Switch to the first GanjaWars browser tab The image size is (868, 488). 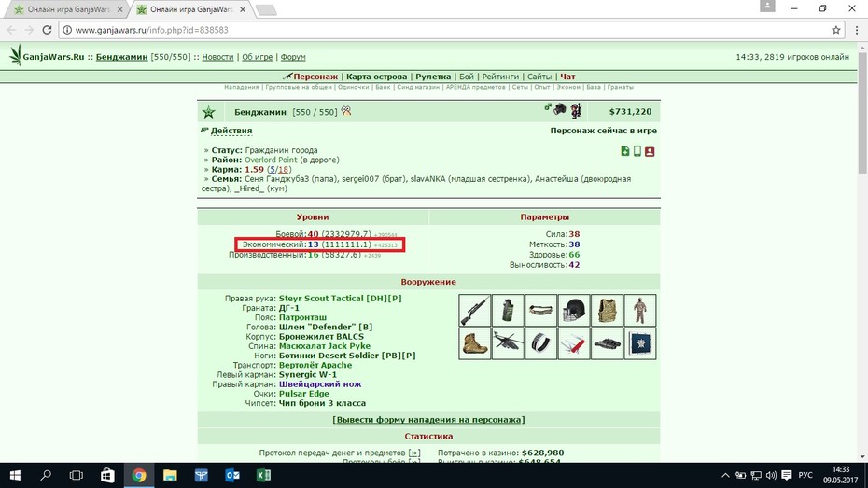tap(67, 9)
